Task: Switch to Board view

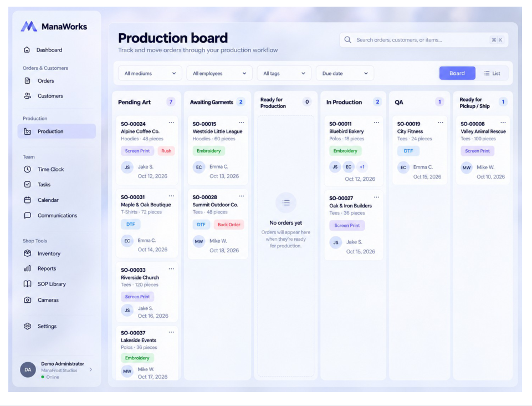Action: pos(457,73)
